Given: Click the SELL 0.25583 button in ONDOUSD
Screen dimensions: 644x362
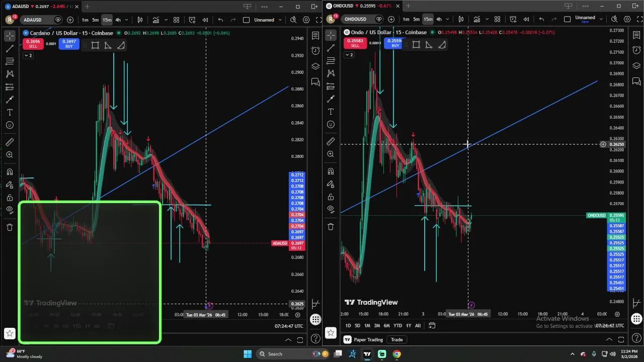Looking at the screenshot, I should click(355, 43).
